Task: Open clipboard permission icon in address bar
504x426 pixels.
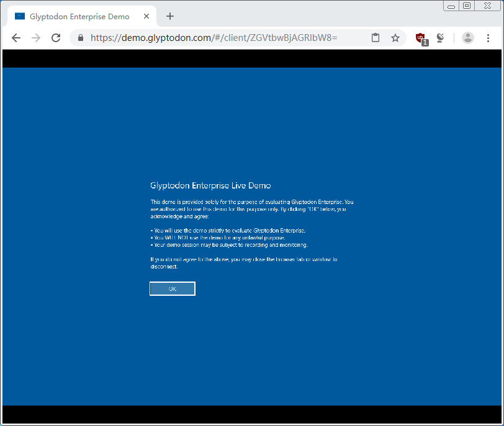Action: point(376,38)
